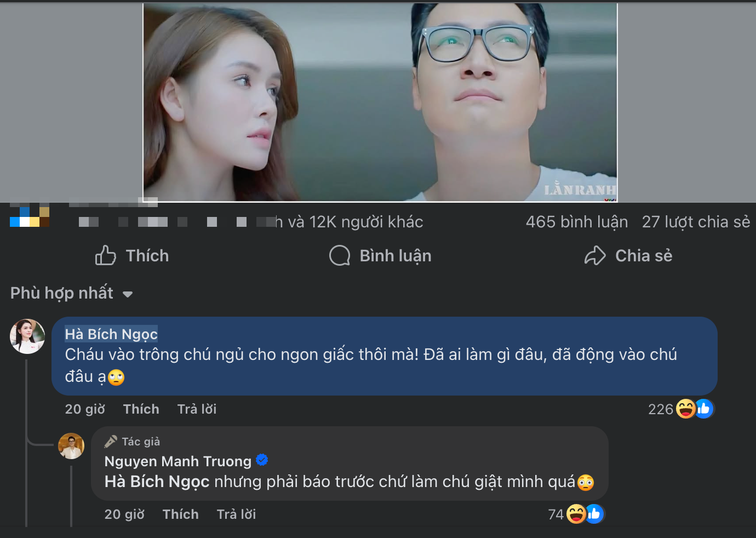This screenshot has height=538, width=756.
Task: Open the laughing reaction icon on Hà Bích Ngọc's comment
Action: (x=685, y=409)
